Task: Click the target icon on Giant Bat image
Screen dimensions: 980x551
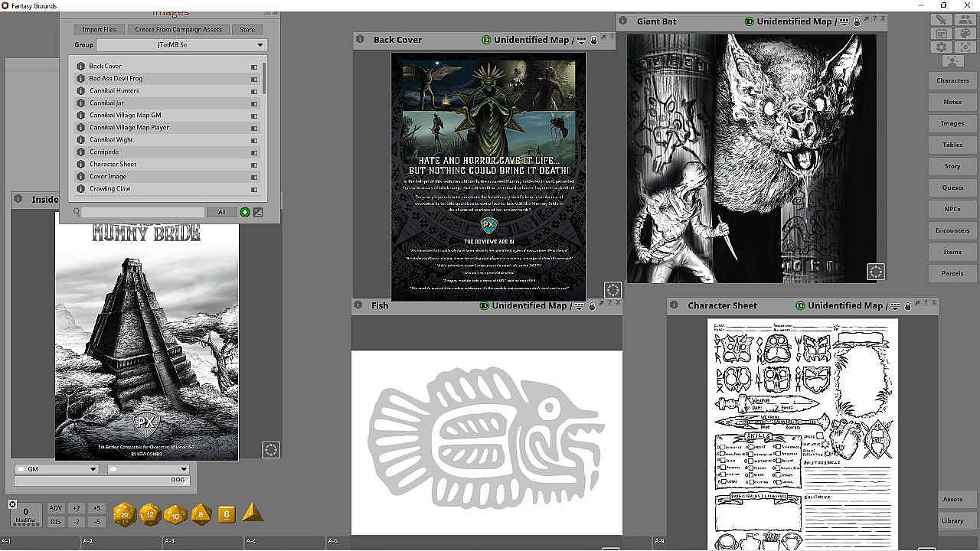Action: pyautogui.click(x=875, y=271)
